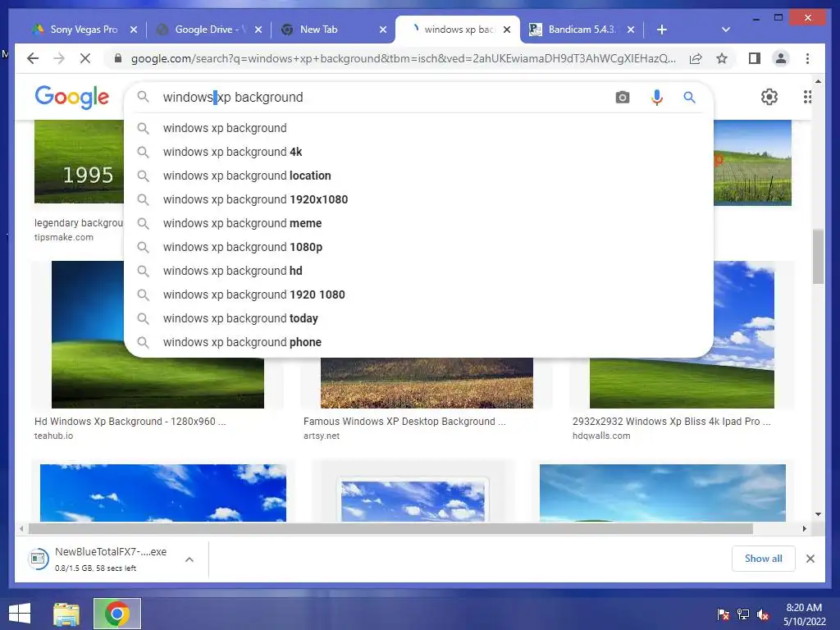Open Famous Windows XP Desktop Background artsy.net

coord(404,422)
